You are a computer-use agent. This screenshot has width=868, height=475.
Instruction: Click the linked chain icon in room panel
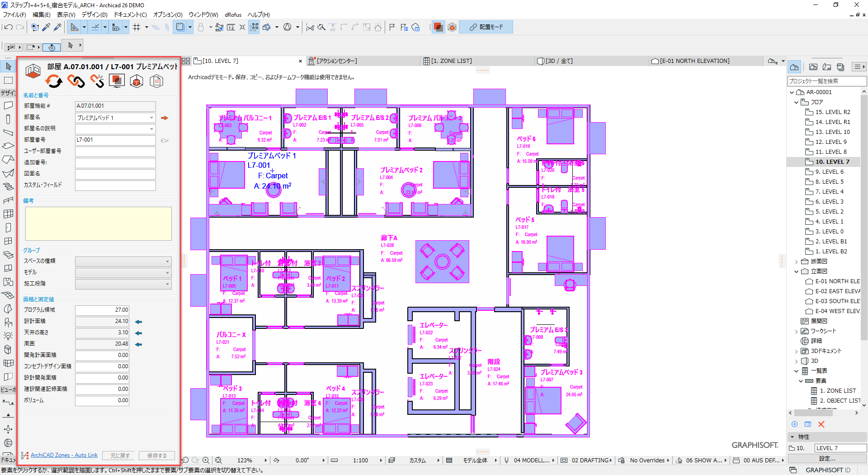pos(76,81)
